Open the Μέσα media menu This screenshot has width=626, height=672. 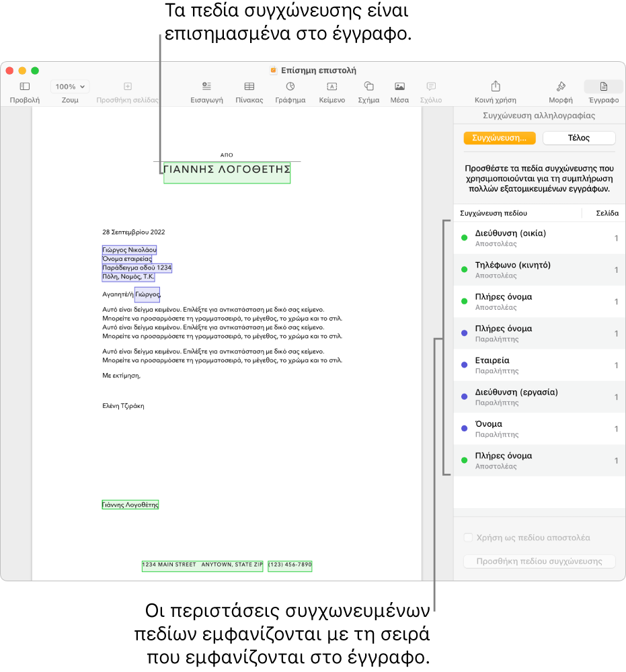pyautogui.click(x=399, y=87)
